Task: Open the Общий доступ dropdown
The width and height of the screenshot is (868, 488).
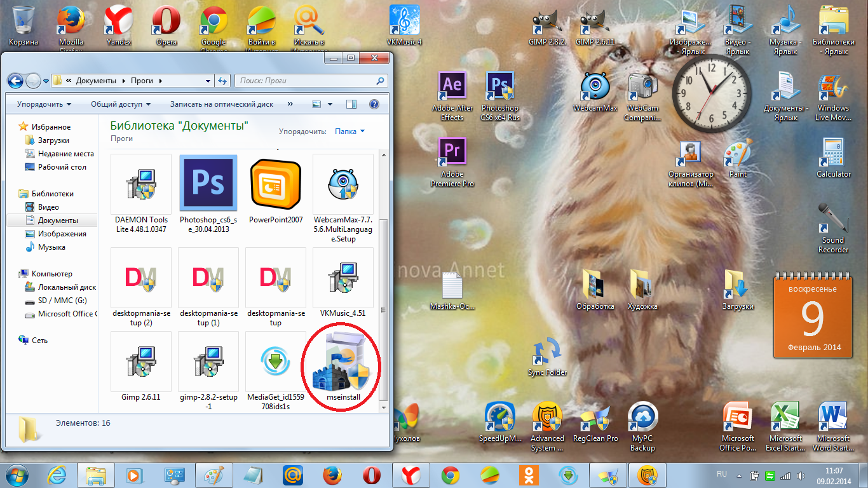Action: pos(121,104)
